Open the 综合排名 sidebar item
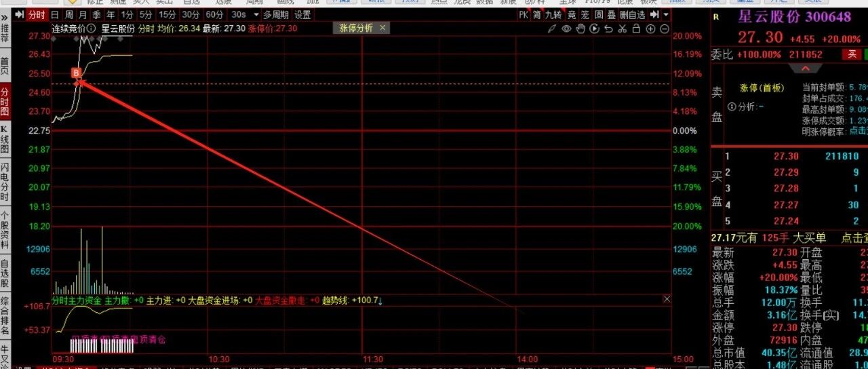 (x=5, y=317)
